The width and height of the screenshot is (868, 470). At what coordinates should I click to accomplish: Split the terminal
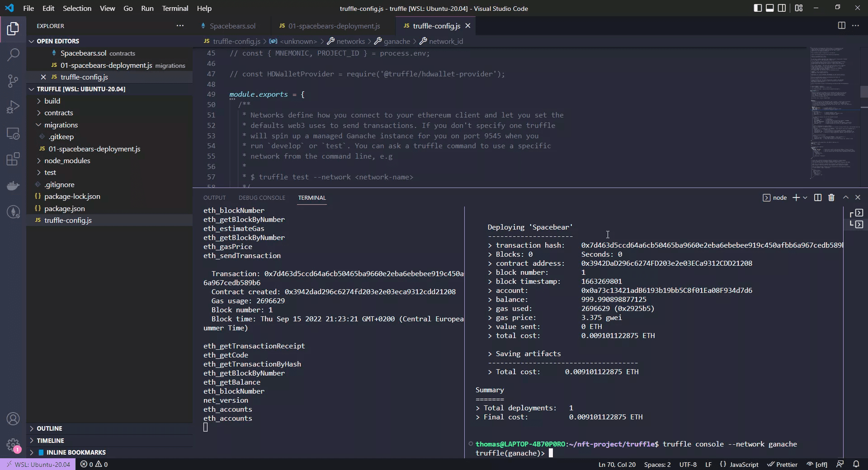tap(817, 197)
